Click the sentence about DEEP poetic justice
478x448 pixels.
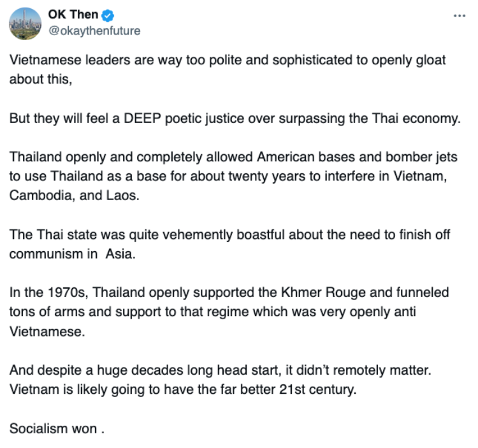tap(235, 119)
